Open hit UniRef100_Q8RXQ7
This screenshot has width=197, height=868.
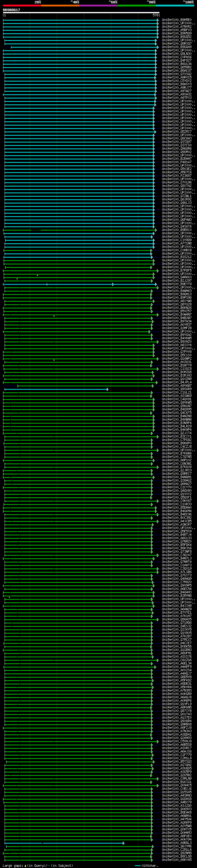pos(176,43)
